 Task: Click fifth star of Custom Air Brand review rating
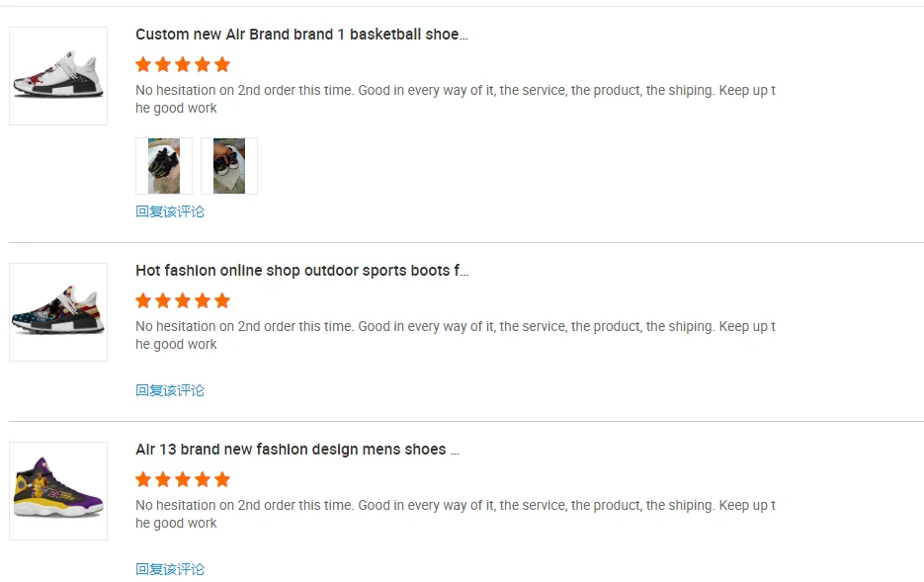pos(222,64)
